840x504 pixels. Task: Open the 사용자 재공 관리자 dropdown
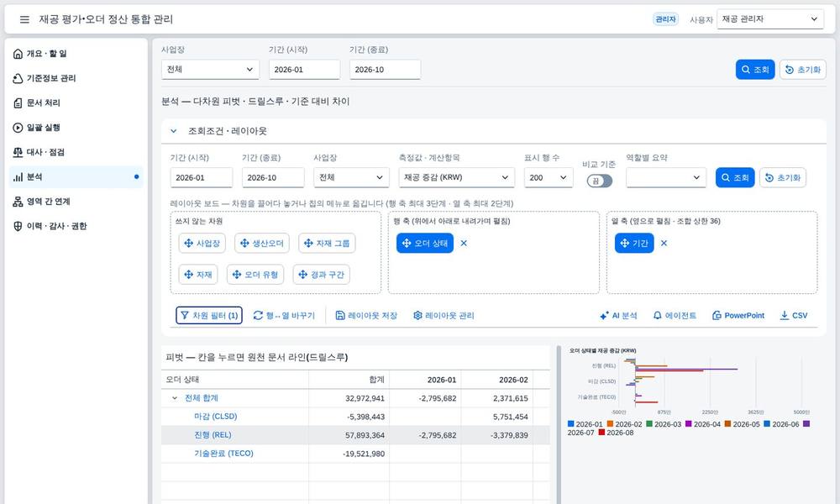pos(769,19)
